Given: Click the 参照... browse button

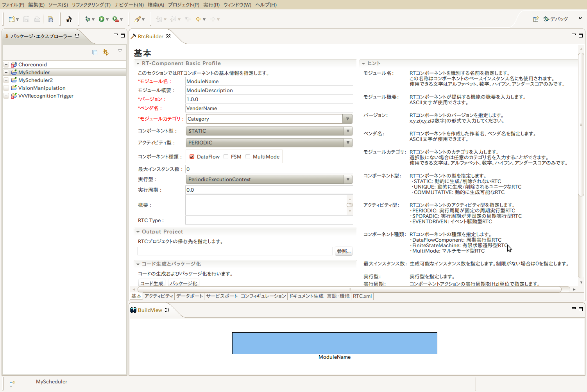Looking at the screenshot, I should pyautogui.click(x=344, y=251).
